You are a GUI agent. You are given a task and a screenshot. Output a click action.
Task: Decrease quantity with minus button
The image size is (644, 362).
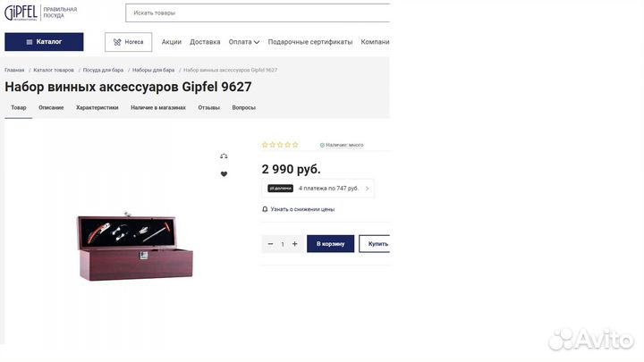pyautogui.click(x=270, y=244)
